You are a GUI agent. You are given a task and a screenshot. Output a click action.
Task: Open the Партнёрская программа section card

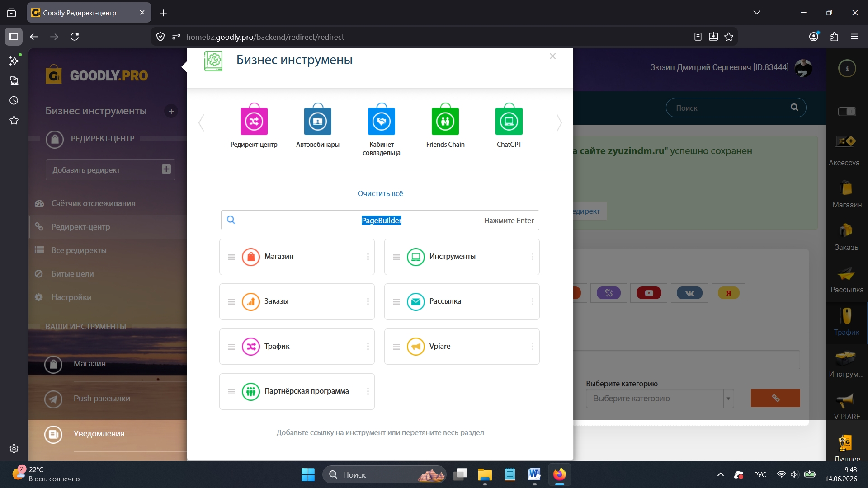297,391
